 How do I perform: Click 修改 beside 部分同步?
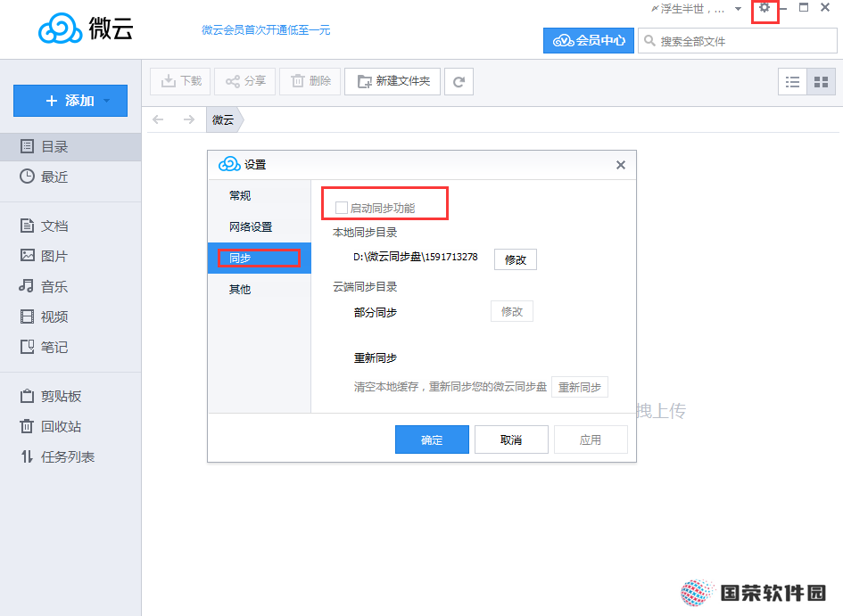tap(512, 311)
